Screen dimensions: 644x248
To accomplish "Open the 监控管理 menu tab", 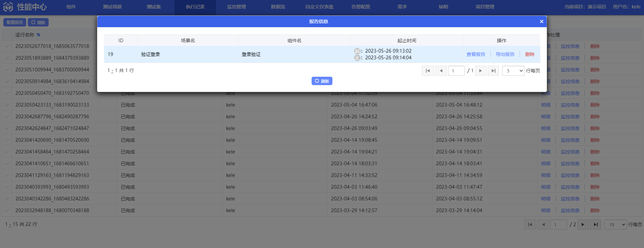I will click(x=236, y=7).
